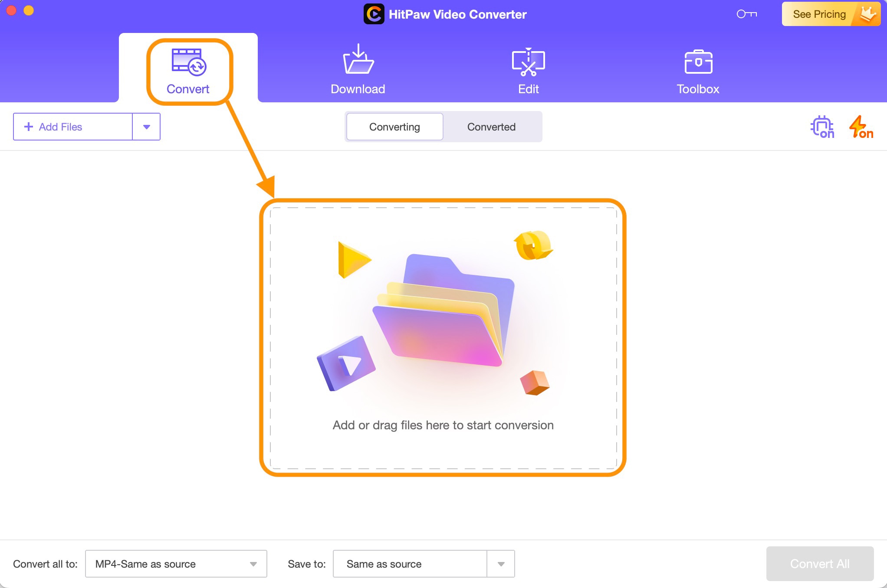
Task: Click the Add Files button
Action: (73, 126)
